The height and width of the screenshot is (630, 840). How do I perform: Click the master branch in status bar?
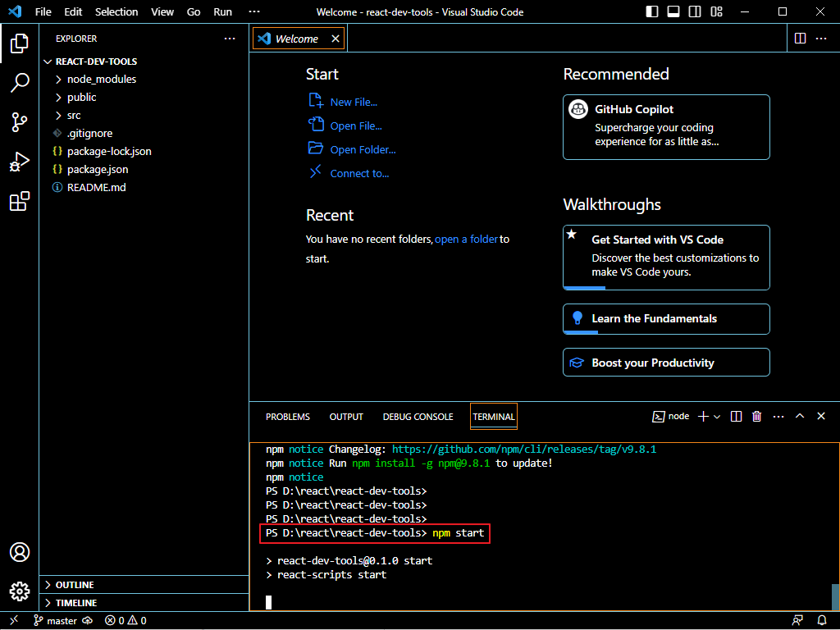(55, 621)
